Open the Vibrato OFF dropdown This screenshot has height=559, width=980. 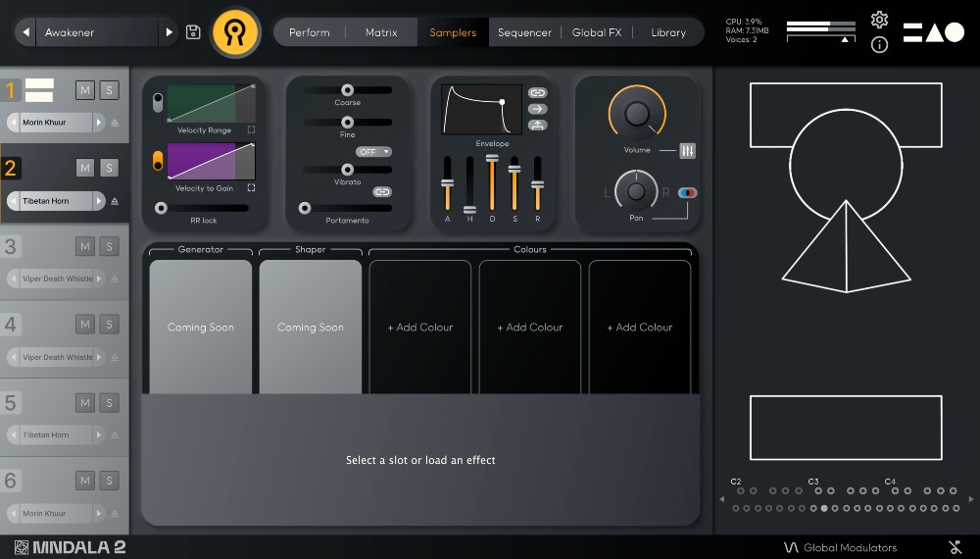tap(373, 152)
